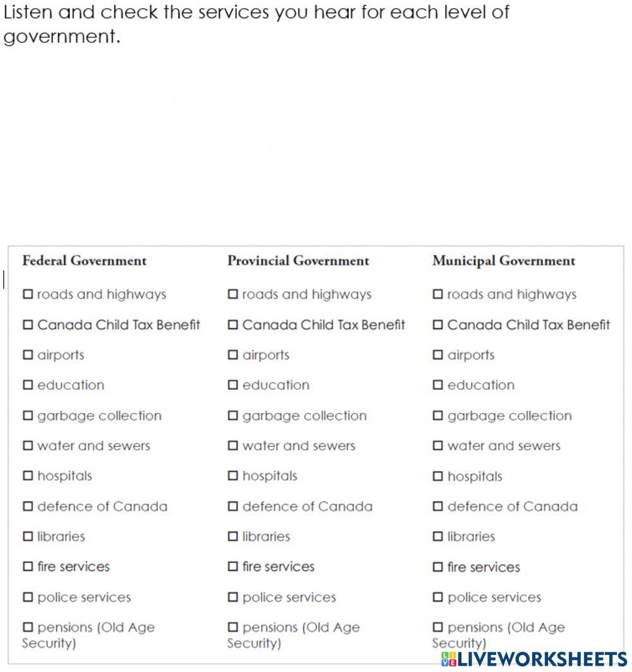Check Federal police services box
Screen dimensions: 632x672
pyautogui.click(x=28, y=597)
